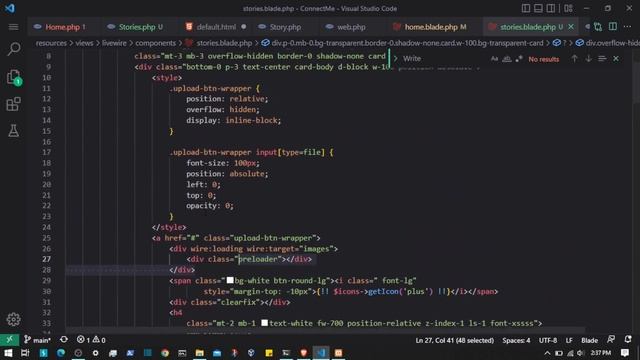Click the div.overflow-hidden breadcrumb symbol
Viewport: 640px width, 360px height.
pos(607,43)
